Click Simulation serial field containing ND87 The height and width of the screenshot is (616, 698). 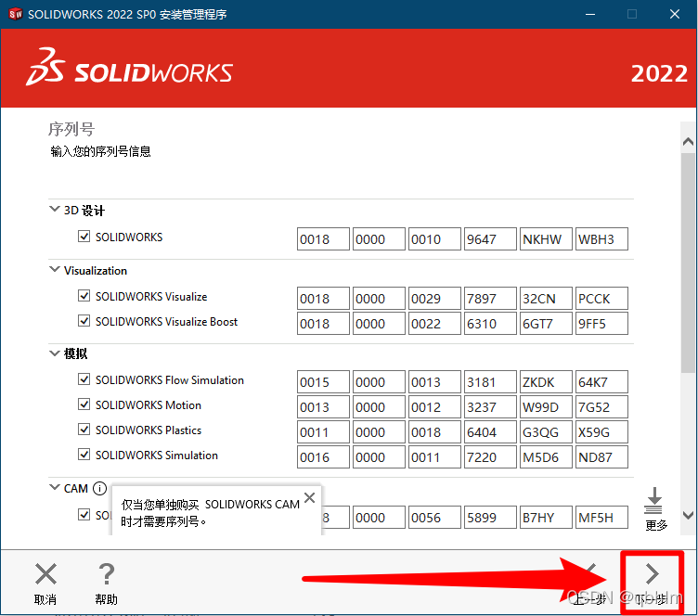point(601,457)
